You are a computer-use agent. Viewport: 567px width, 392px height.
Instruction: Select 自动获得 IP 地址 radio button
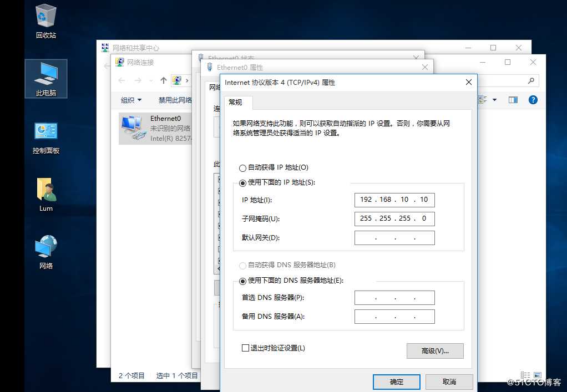pos(242,168)
